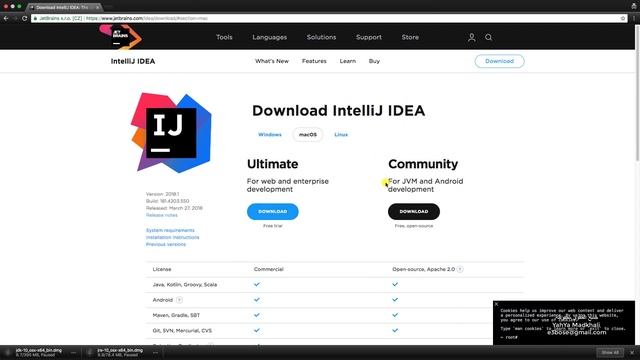The image size is (640, 360).
Task: Close the downloads bar
Action: pyautogui.click(x=632, y=353)
